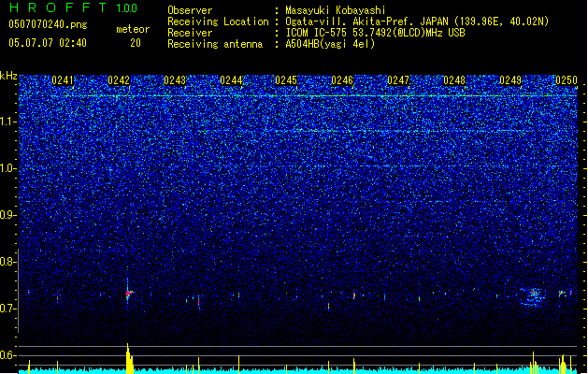The height and width of the screenshot is (374, 588).
Task: Click the Ogata-vill. Akita-Pref. JAPAN location text
Action: point(366,22)
